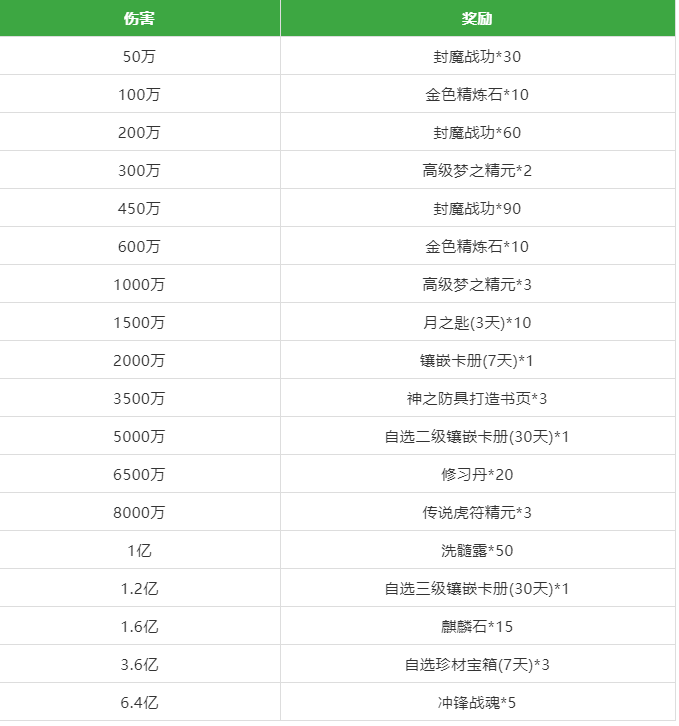Select the 封魔战功*30 reward cell
This screenshot has height=726, width=679.
tap(478, 56)
